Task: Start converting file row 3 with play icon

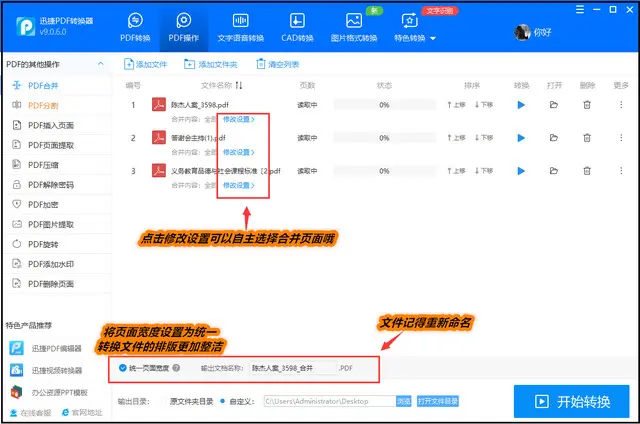Action: pos(521,171)
